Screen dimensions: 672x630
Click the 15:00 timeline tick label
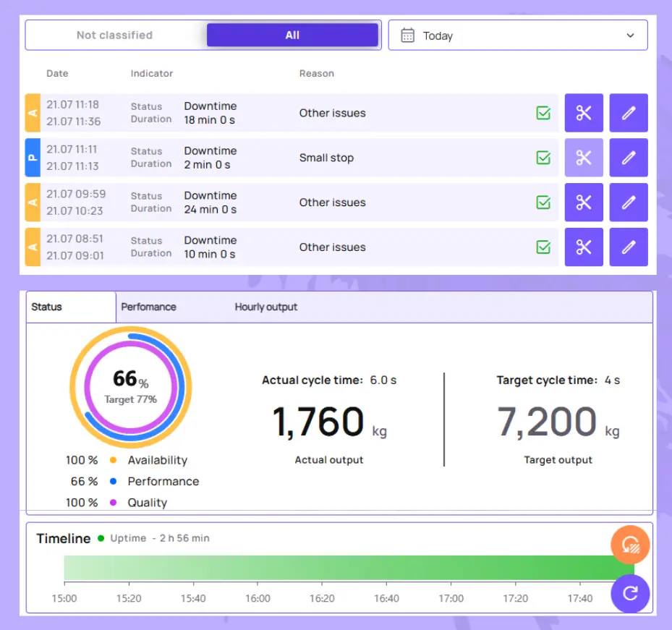coord(64,598)
